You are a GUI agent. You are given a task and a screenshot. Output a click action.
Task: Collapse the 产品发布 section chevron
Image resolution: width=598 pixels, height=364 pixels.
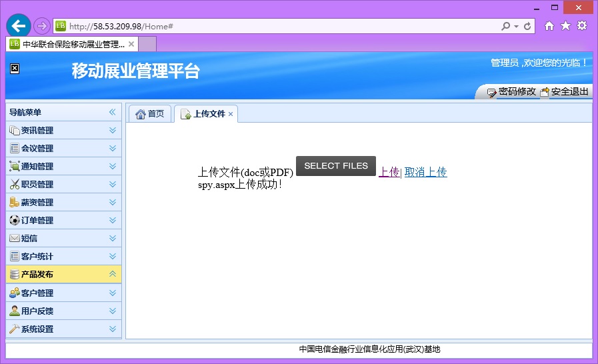(x=113, y=274)
